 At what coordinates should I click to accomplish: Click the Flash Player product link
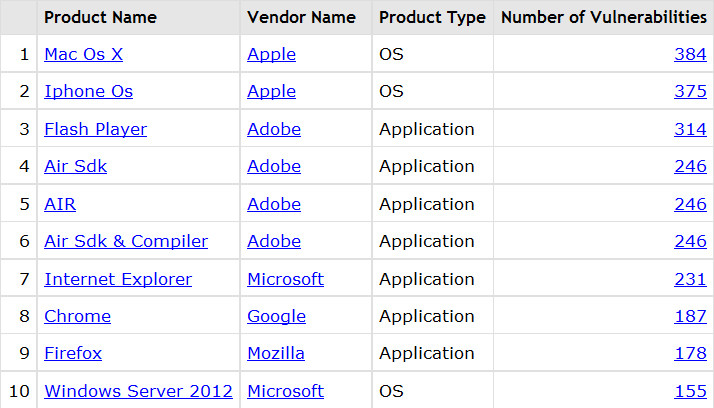click(x=96, y=129)
